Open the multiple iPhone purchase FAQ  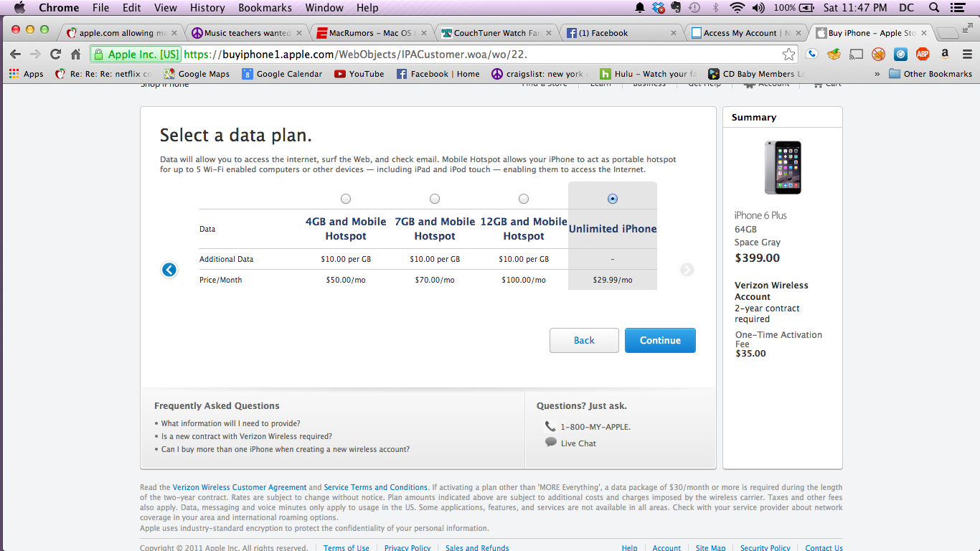285,449
